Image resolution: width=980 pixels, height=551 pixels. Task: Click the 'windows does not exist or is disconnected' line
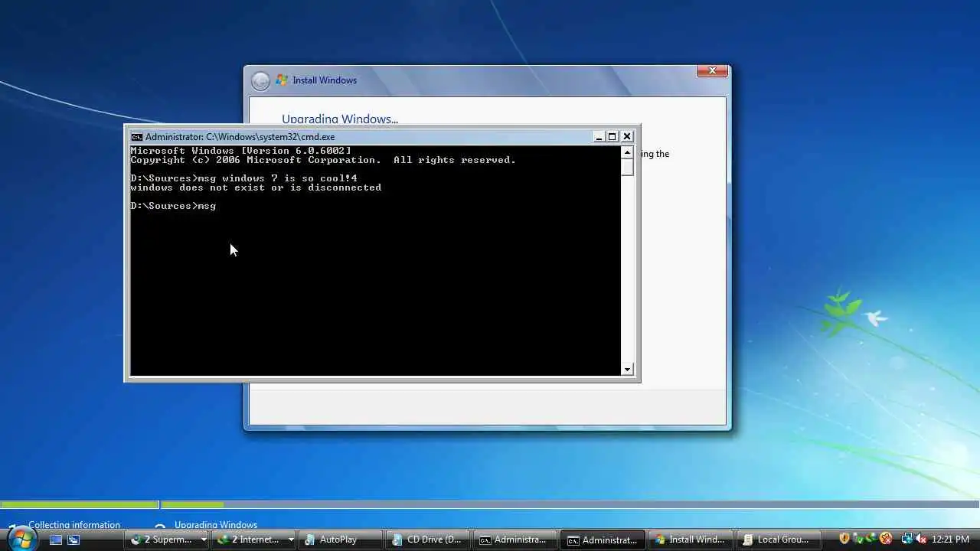(x=256, y=187)
